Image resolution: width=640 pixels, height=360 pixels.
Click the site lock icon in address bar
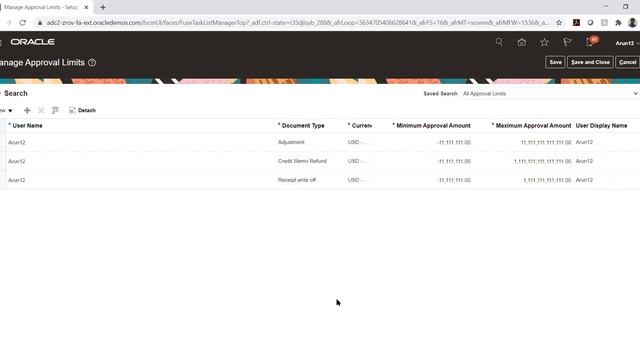pos(40,23)
